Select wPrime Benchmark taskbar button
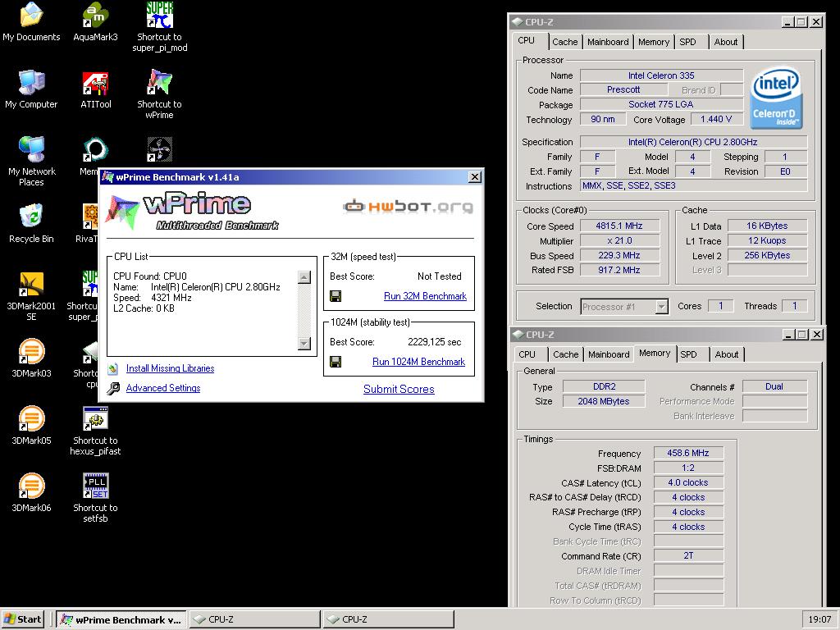 [121, 620]
